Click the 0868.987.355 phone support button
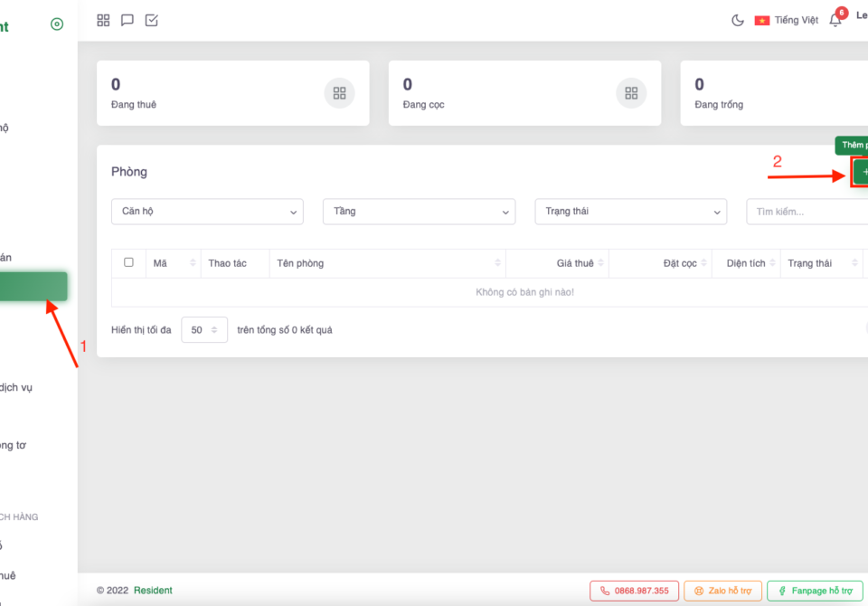This screenshot has height=606, width=868. tap(634, 591)
